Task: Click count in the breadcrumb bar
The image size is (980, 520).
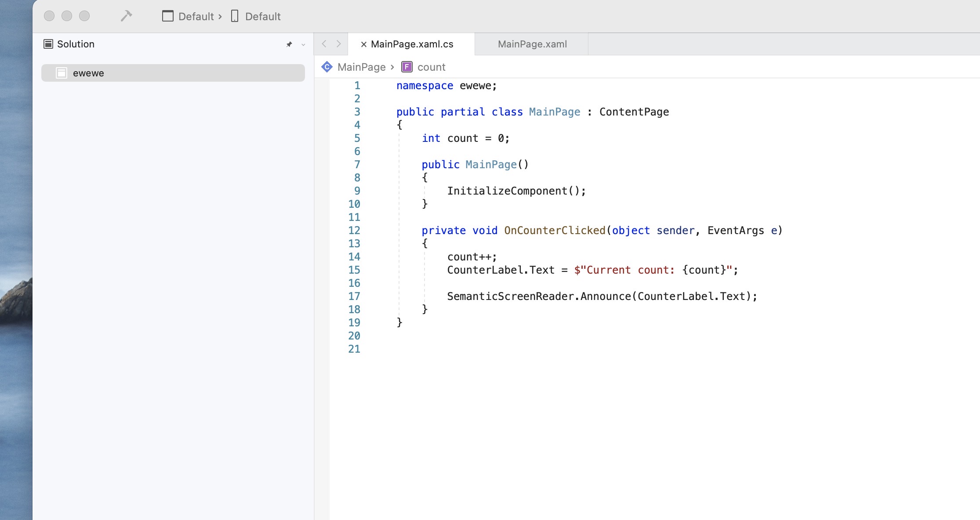Action: point(432,67)
